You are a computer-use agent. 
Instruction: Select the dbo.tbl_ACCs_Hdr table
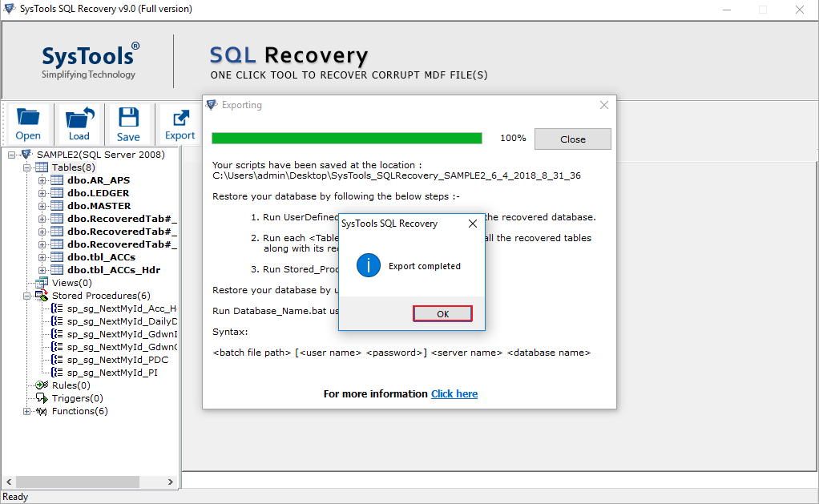114,270
